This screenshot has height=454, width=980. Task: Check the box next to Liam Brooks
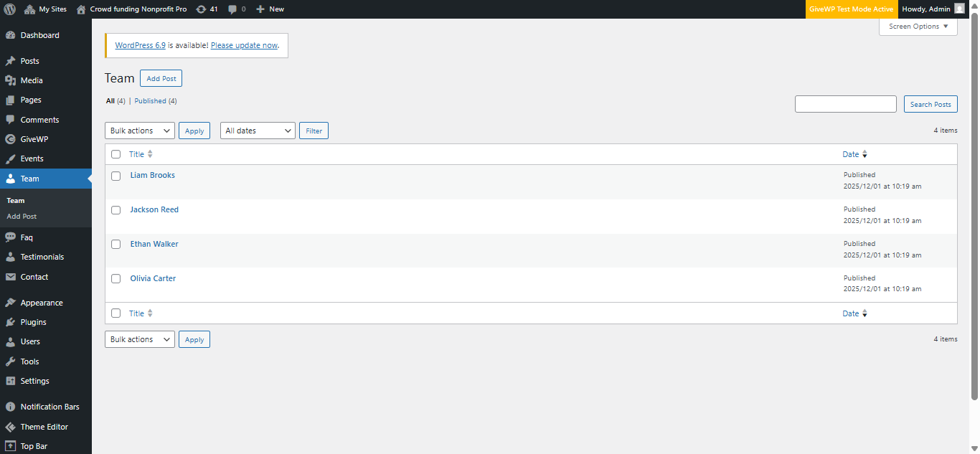[116, 176]
